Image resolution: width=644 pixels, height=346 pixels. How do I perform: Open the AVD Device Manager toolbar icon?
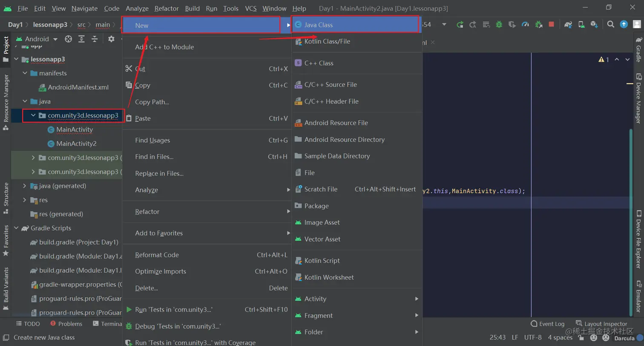pos(581,25)
